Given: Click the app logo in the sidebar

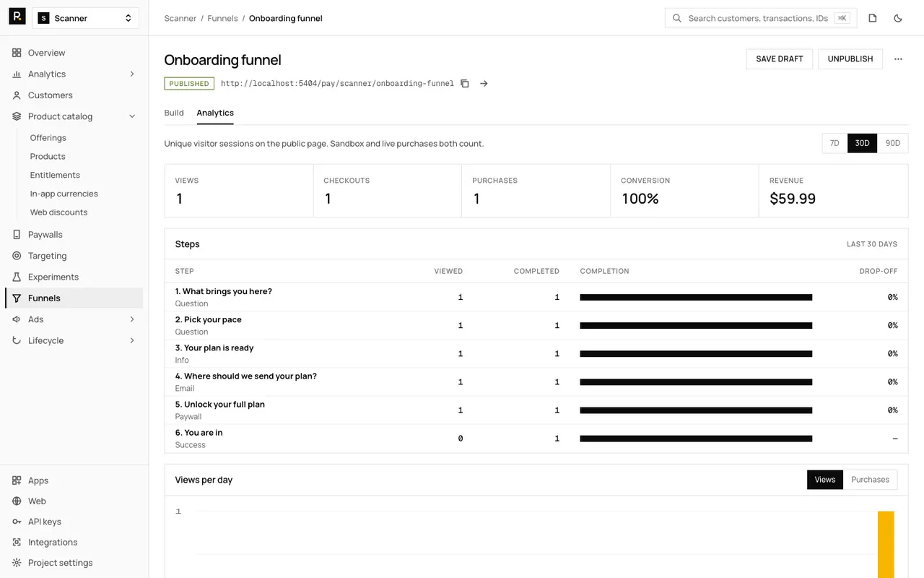Looking at the screenshot, I should pyautogui.click(x=17, y=17).
